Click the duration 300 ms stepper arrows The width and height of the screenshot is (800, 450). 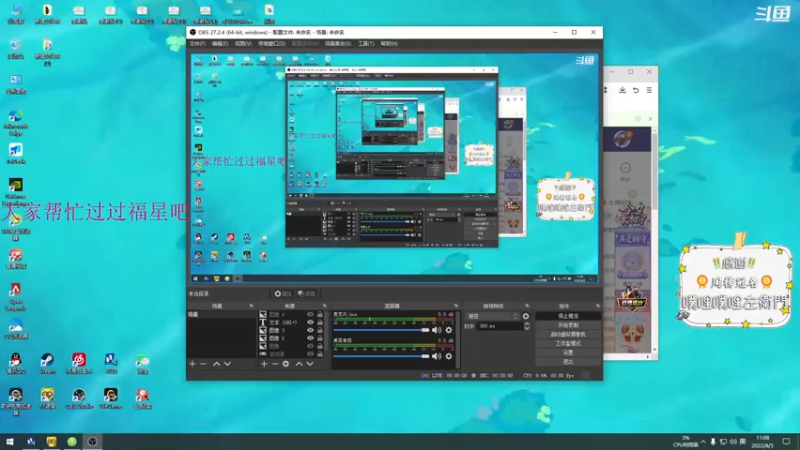pos(527,326)
